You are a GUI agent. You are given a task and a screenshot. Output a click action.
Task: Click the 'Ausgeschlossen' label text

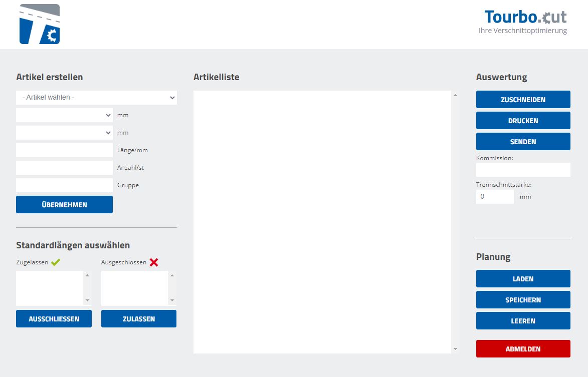[x=124, y=262]
